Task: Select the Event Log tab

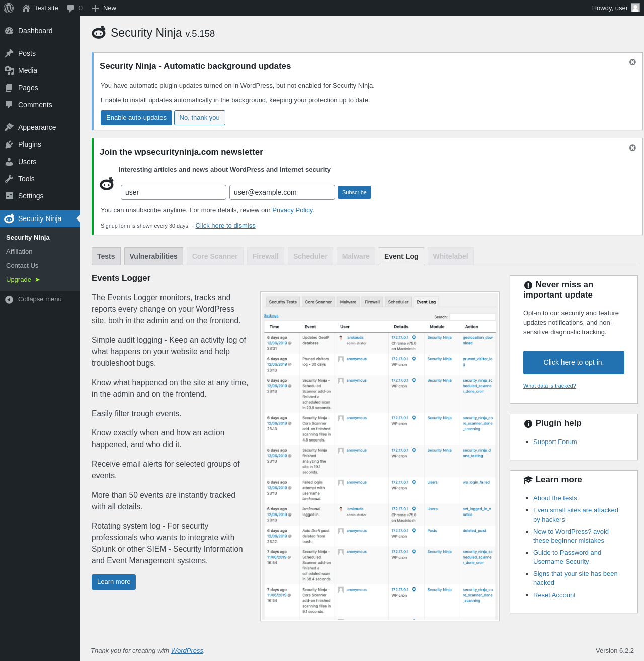Action: 401,256
